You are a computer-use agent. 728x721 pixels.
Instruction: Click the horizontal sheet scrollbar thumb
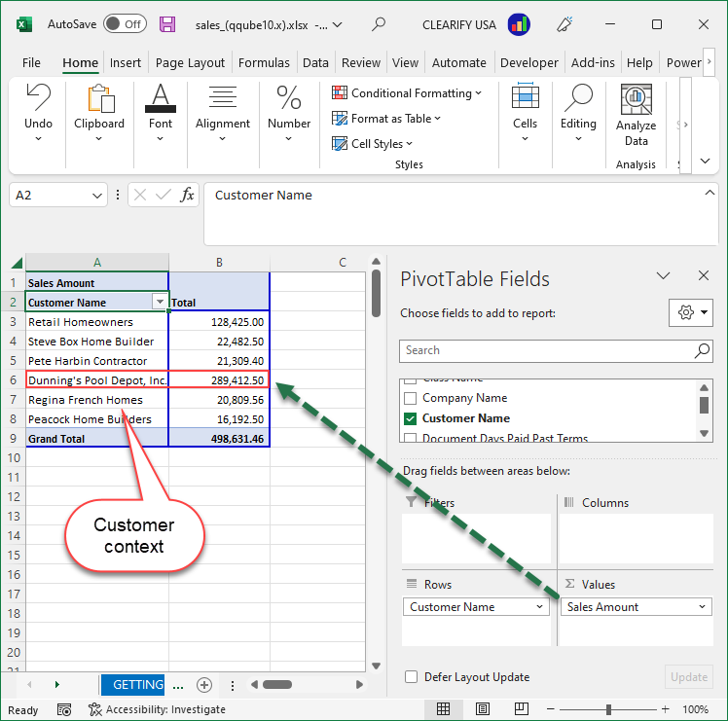[x=277, y=685]
